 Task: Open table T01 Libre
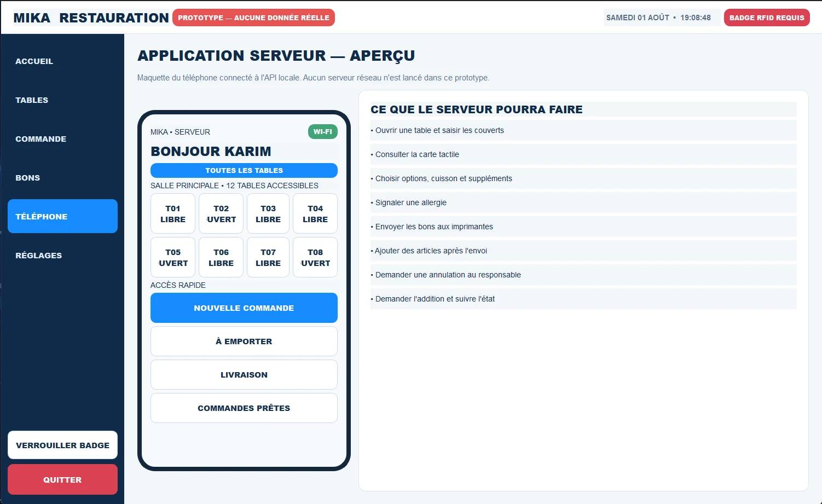pos(173,213)
